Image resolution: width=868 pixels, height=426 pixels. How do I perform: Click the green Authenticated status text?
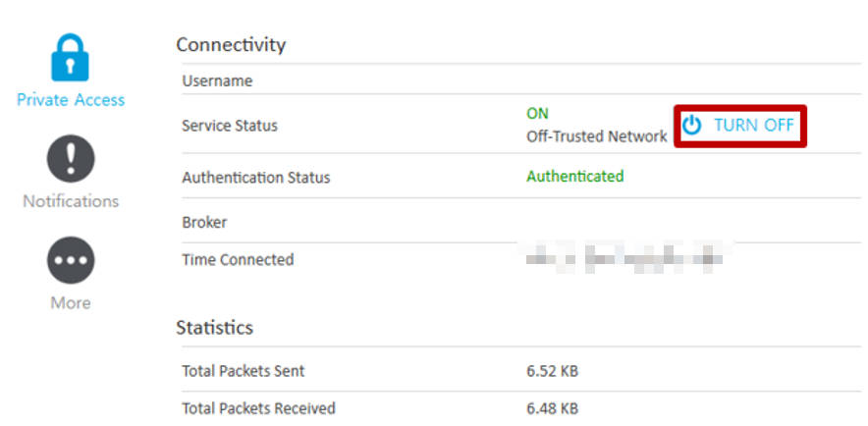coord(574,177)
